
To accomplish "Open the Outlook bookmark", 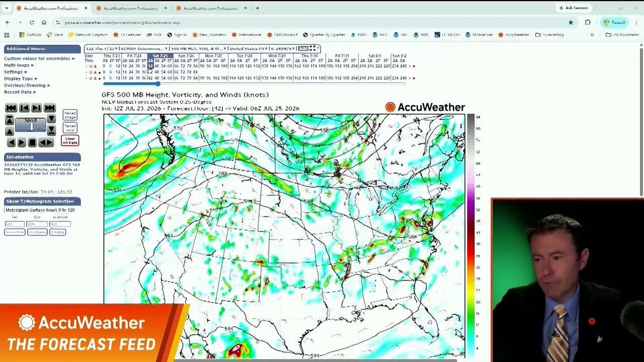I will pos(30,35).
